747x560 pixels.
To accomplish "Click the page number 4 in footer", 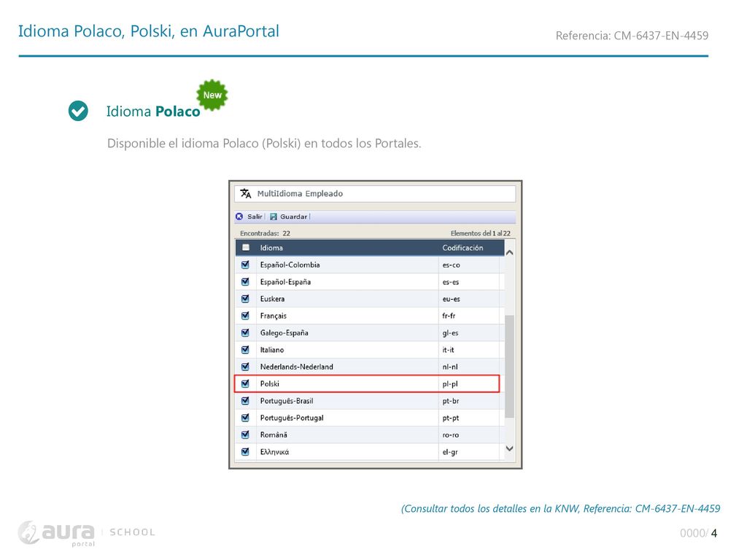I will click(713, 533).
